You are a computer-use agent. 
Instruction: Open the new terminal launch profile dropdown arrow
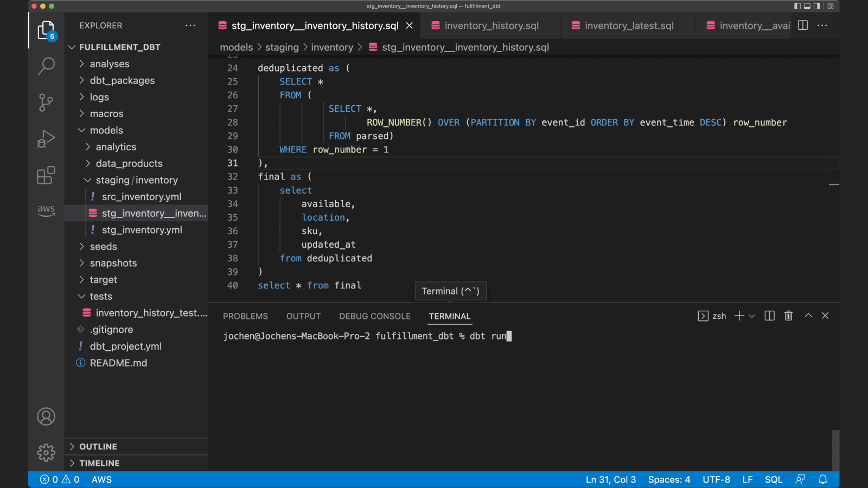(752, 316)
